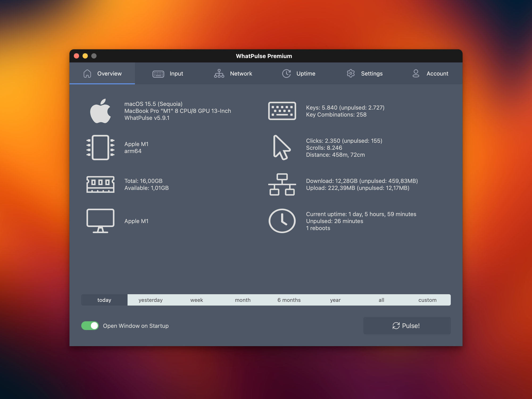Click the RAM memory module icon
This screenshot has height=399, width=532.
click(x=100, y=184)
